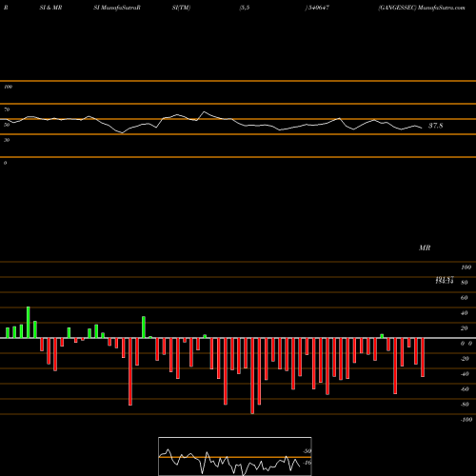
Task: Click the overlapping value text above MR 80 label
Action: point(445,280)
